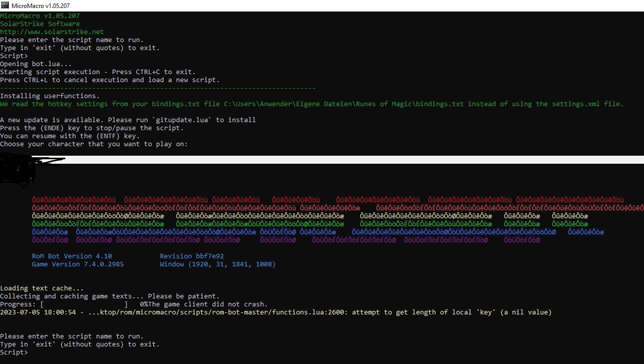Click the green dashed separator line
The width and height of the screenshot is (644, 364).
point(158,88)
